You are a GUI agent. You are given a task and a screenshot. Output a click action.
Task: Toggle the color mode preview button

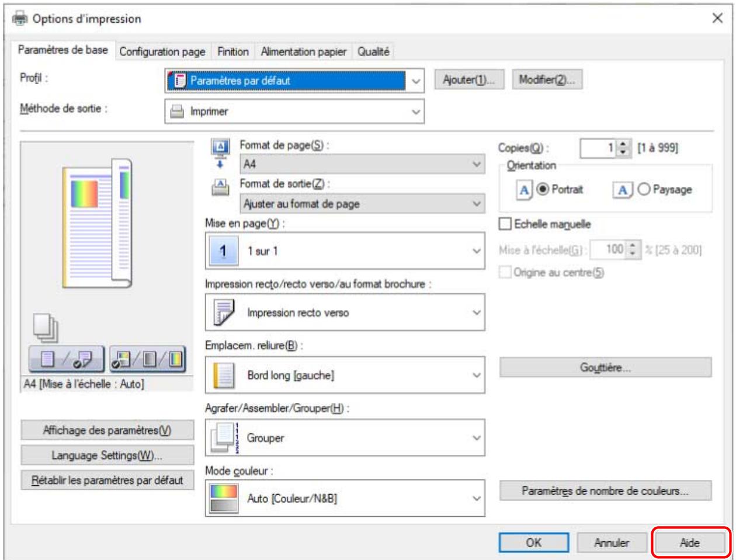click(x=147, y=359)
